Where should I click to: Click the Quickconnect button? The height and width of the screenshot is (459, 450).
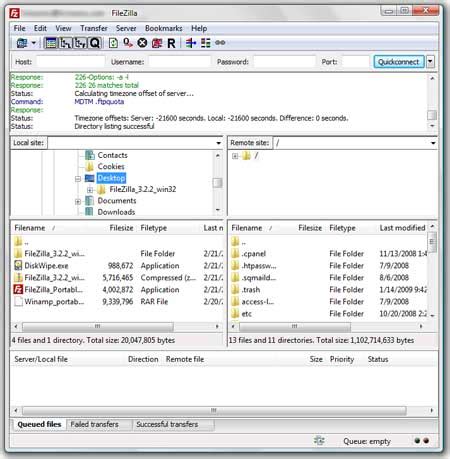[399, 62]
